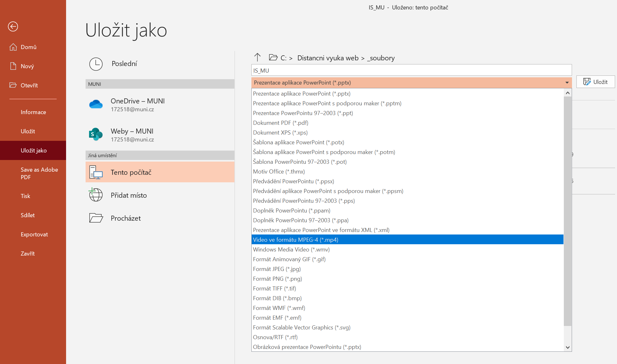This screenshot has width=617, height=364.
Task: Click the back arrow circle icon
Action: tap(13, 26)
